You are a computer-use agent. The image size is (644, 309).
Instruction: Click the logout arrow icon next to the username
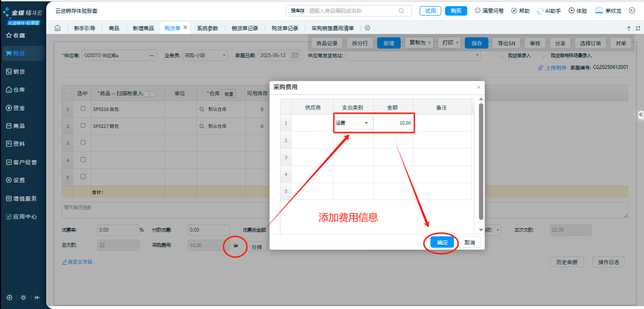pos(632,10)
